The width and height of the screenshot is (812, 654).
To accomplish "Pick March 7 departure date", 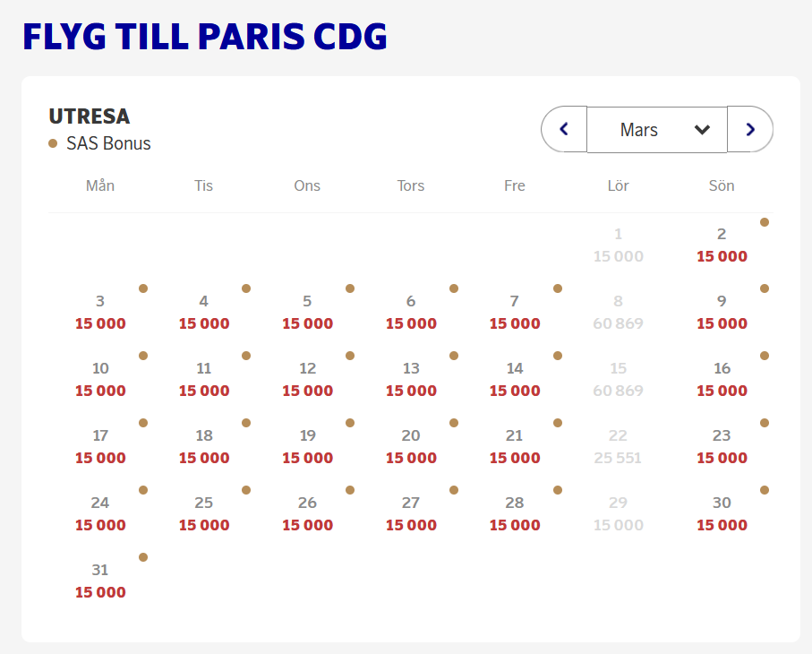I will [515, 313].
